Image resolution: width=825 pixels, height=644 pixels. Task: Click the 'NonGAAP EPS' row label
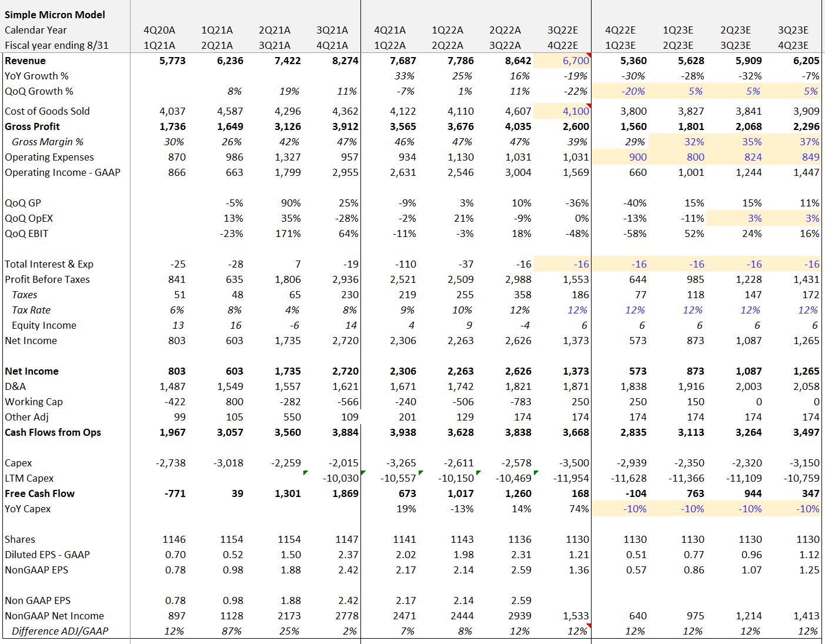coord(36,570)
